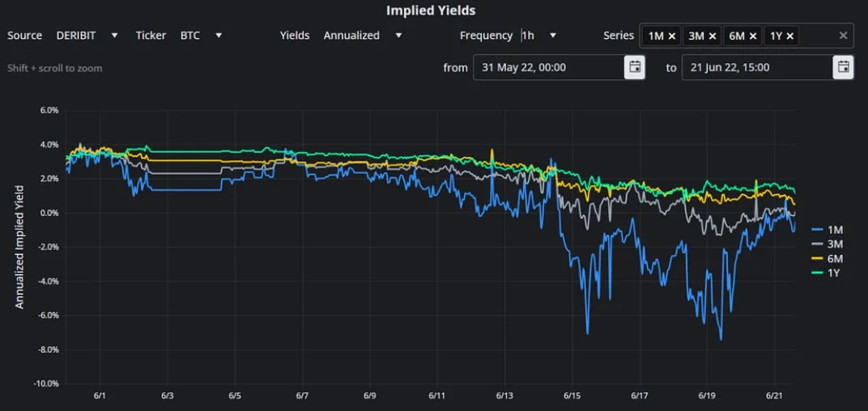This screenshot has width=868, height=411.
Task: Click the 6/1 x-axis date label
Action: coord(100,396)
